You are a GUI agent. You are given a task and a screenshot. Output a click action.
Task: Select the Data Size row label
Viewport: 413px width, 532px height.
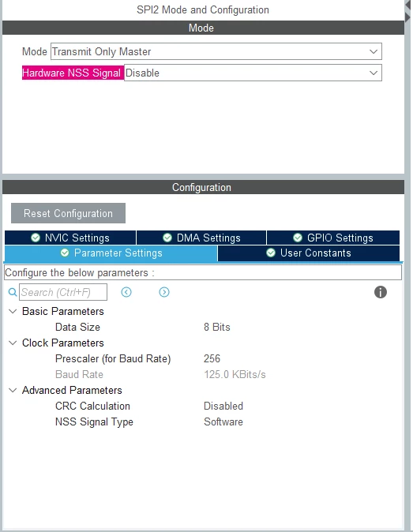point(77,327)
